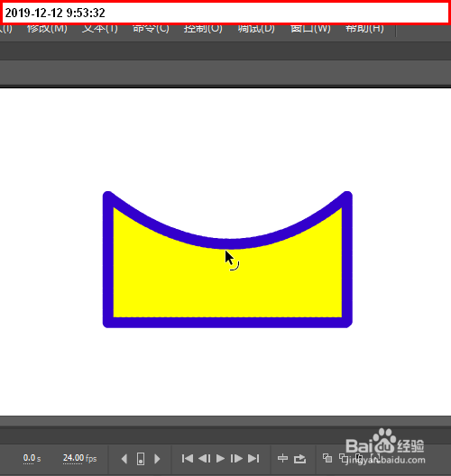Click the insert keyframe icon
Screen dimensions: 451x476
pyautogui.click(x=141, y=458)
